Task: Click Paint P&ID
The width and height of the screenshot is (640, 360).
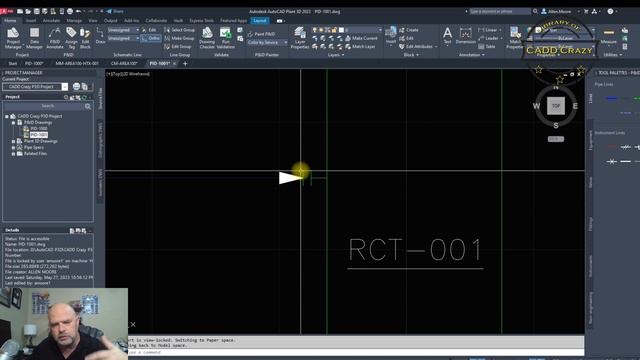Action: coord(261,34)
